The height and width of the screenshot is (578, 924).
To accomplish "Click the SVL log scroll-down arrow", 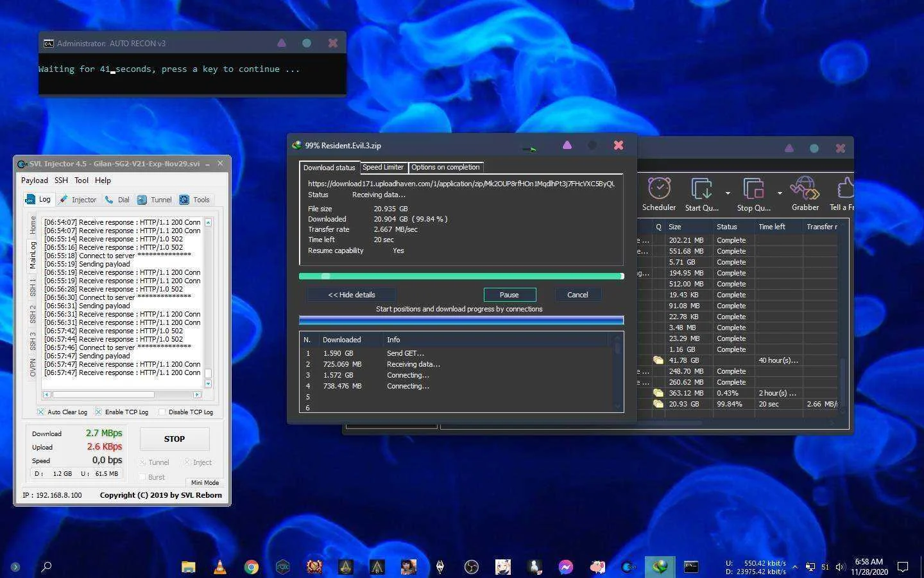I will [208, 383].
